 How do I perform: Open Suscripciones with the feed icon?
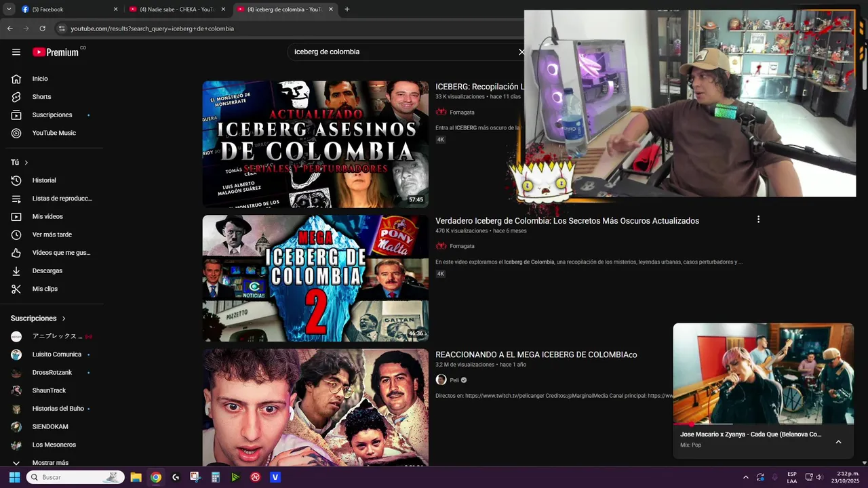52,115
